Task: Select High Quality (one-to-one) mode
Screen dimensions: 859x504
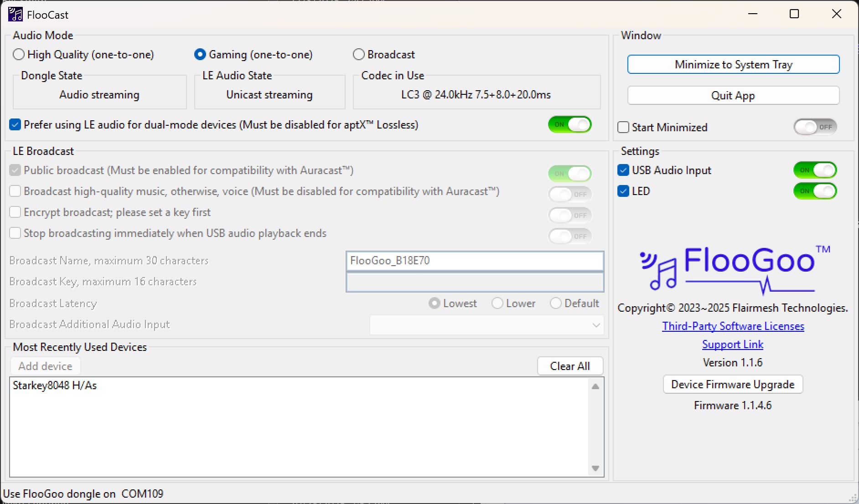Action: [19, 54]
